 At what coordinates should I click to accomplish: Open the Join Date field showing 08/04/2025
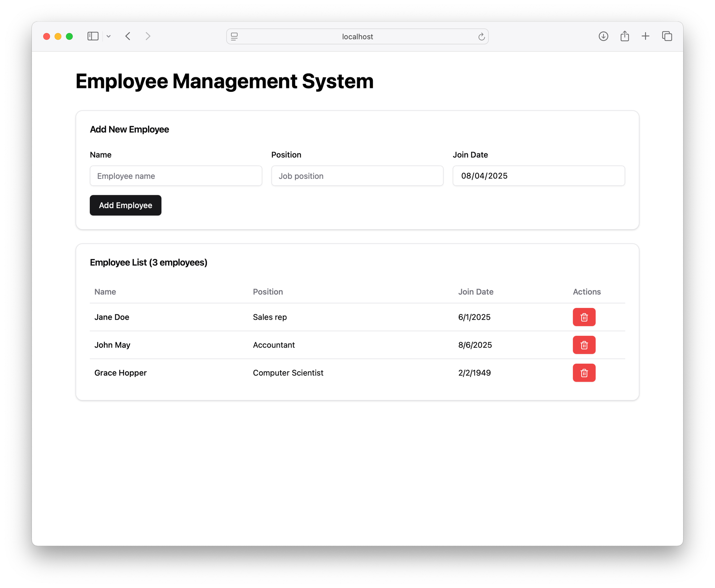click(538, 176)
